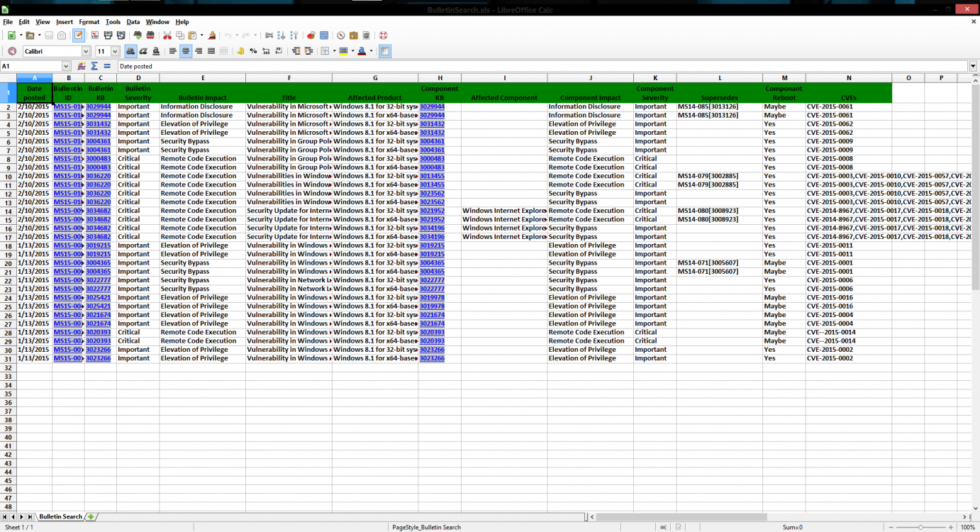This screenshot has width=980, height=532.
Task: Click Increase Indent icon
Action: pyautogui.click(x=308, y=51)
